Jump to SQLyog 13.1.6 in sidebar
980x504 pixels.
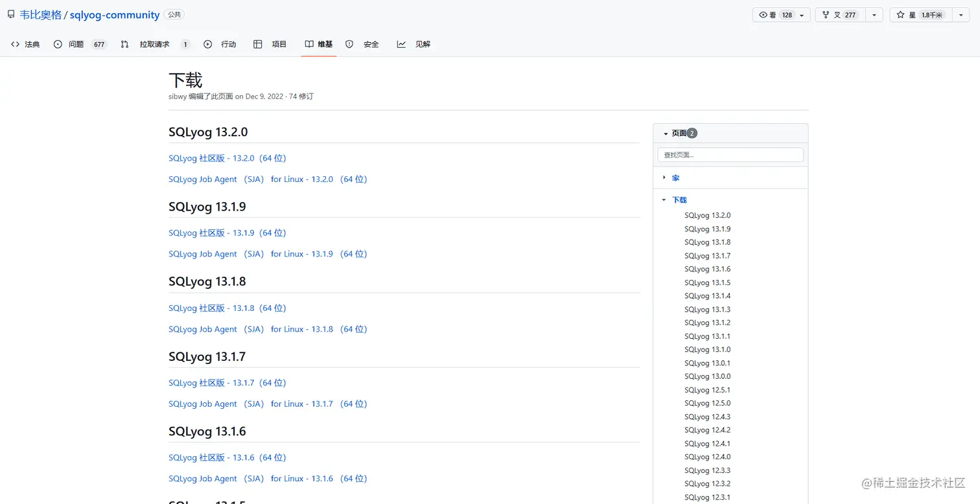click(707, 269)
